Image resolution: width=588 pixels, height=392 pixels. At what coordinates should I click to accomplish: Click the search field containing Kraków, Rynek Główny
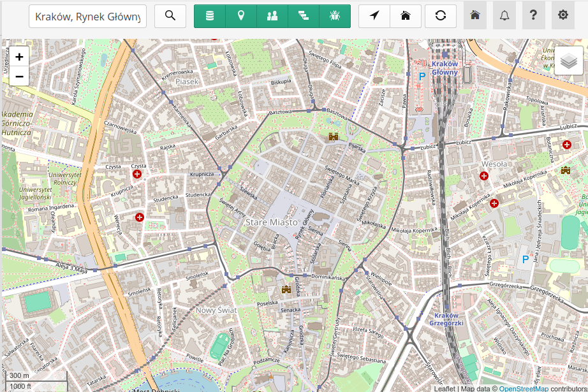[87, 17]
